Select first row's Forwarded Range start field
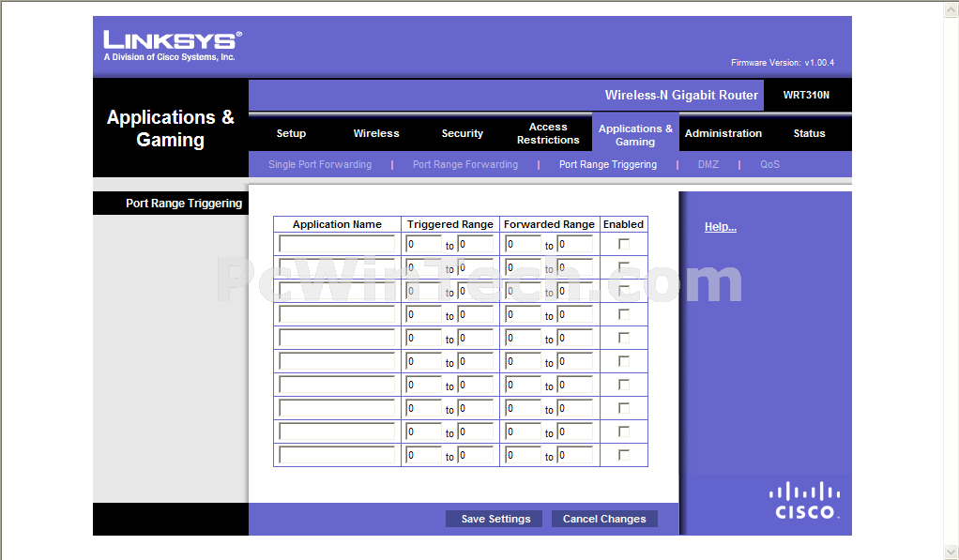The width and height of the screenshot is (959, 560). [523, 244]
